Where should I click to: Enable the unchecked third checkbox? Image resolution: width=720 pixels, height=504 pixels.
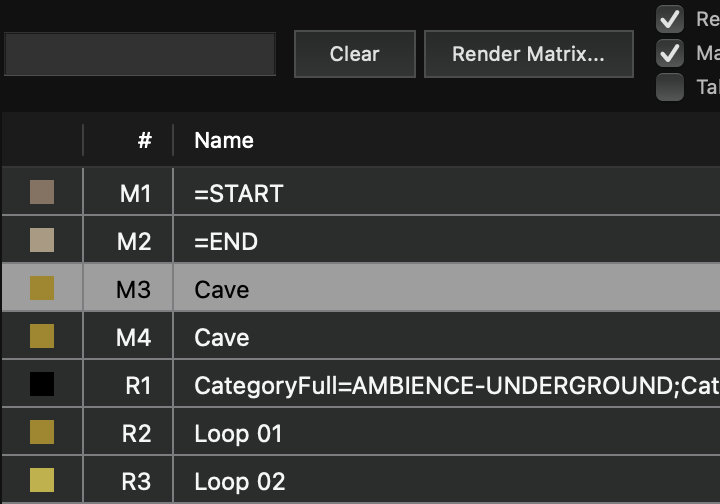(669, 87)
